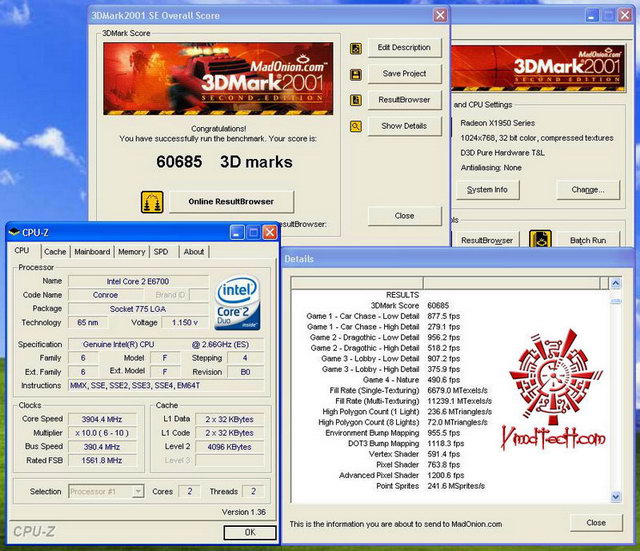Click the 3DMark2001 banner in score window
The width and height of the screenshot is (640, 551).
[218, 78]
